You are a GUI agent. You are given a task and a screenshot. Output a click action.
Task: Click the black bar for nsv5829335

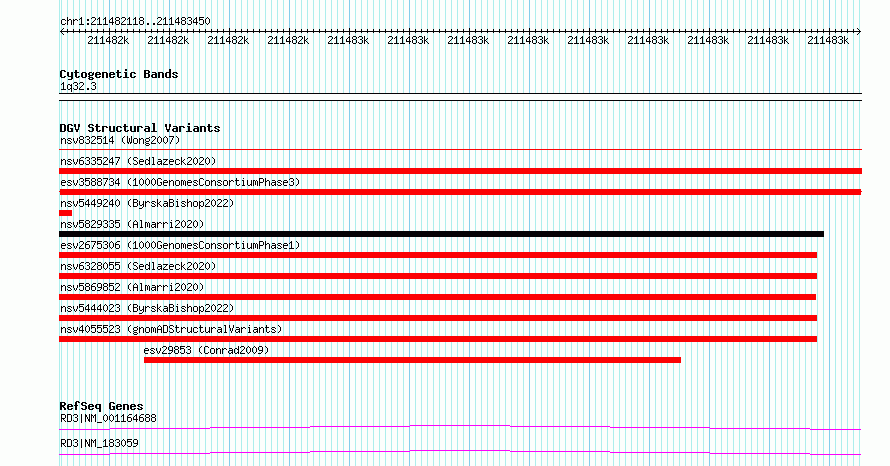point(441,234)
